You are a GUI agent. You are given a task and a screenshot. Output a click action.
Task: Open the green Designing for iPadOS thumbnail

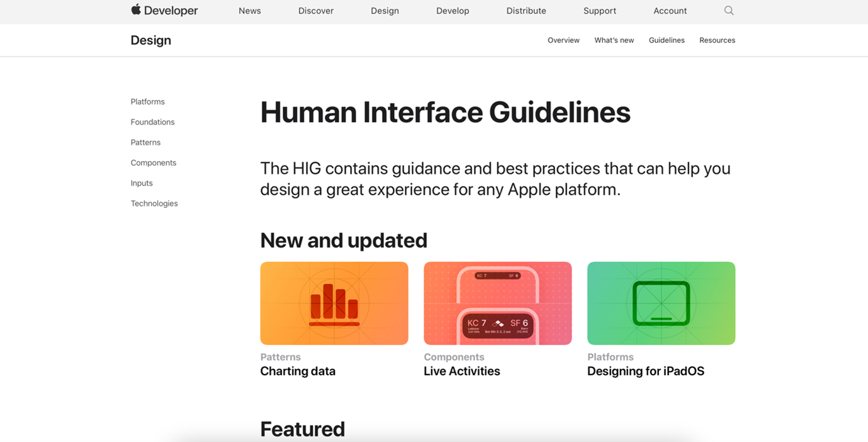661,303
